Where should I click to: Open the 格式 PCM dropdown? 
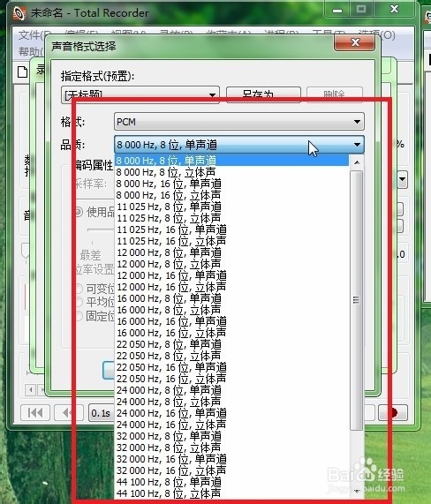click(x=239, y=122)
